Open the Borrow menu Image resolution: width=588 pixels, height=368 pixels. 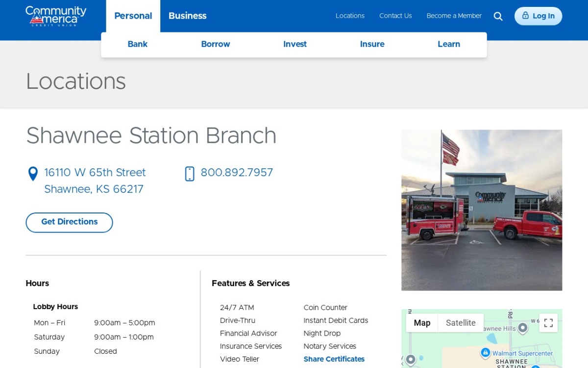click(216, 44)
